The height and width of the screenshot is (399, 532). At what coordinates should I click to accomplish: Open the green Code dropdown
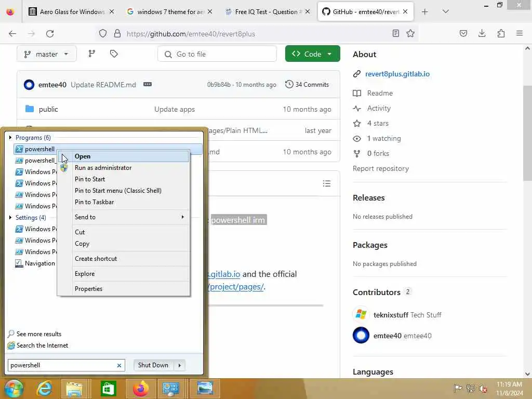pyautogui.click(x=312, y=54)
